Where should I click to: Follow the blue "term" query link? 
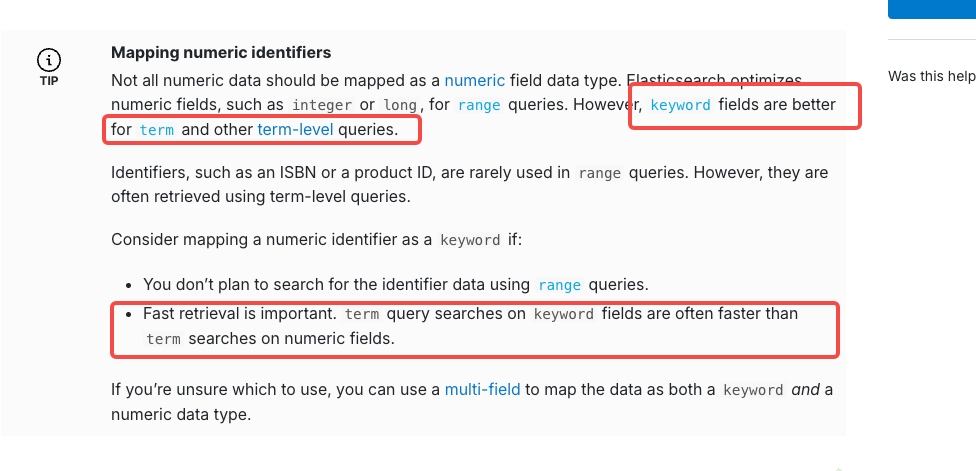point(156,130)
